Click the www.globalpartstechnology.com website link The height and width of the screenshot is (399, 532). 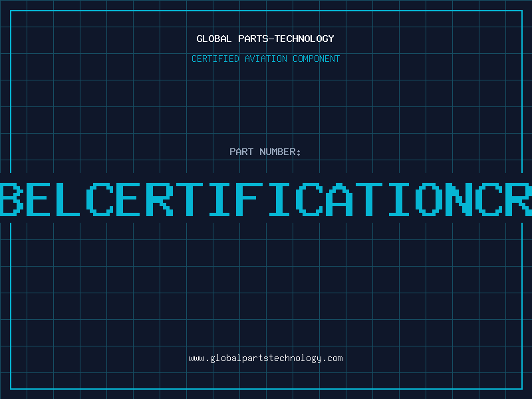coord(265,358)
